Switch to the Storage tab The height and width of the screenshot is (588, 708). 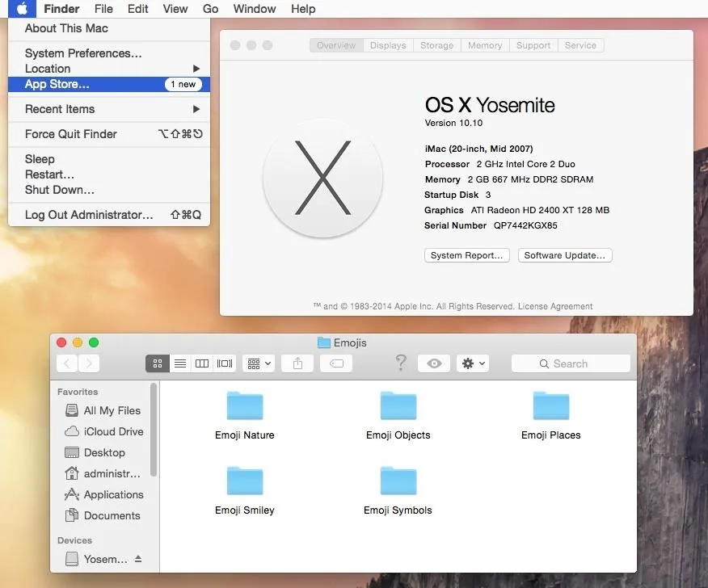click(436, 45)
